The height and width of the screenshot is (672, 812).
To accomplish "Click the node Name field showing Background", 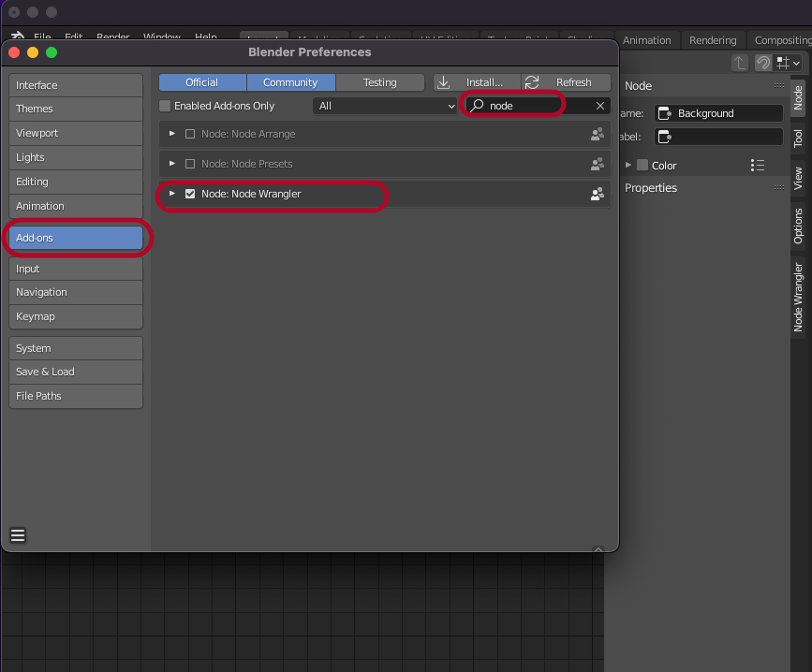I will 718,113.
